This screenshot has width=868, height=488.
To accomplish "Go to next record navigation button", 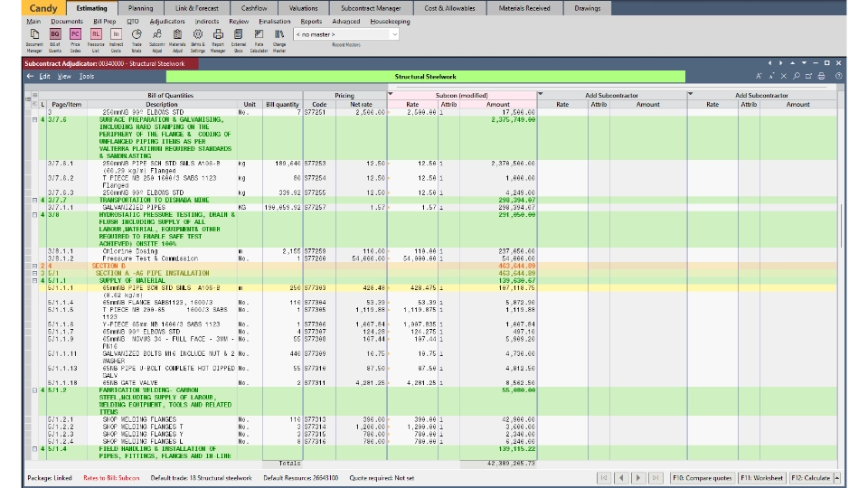I will (x=638, y=478).
